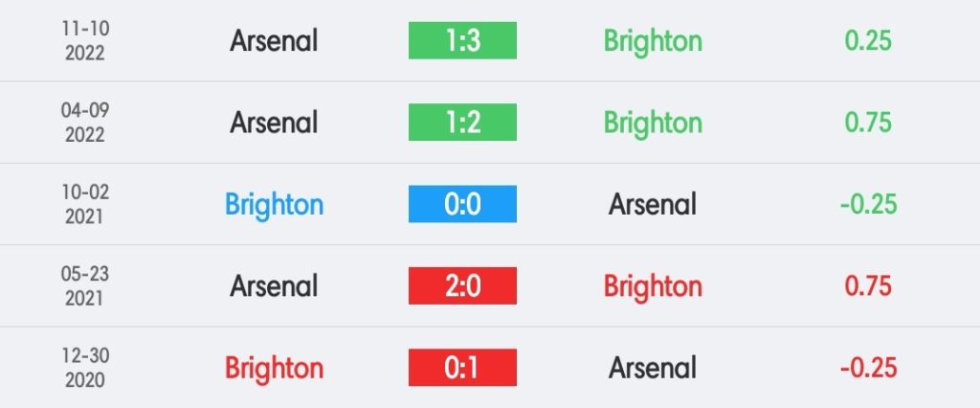Click the red 2:0 score box
The height and width of the screenshot is (408, 980).
[462, 286]
